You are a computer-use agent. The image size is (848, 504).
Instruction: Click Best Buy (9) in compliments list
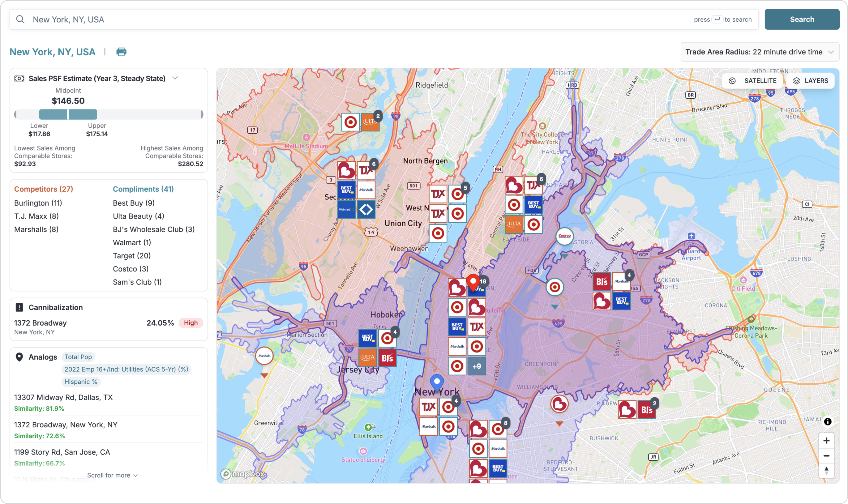pos(134,203)
